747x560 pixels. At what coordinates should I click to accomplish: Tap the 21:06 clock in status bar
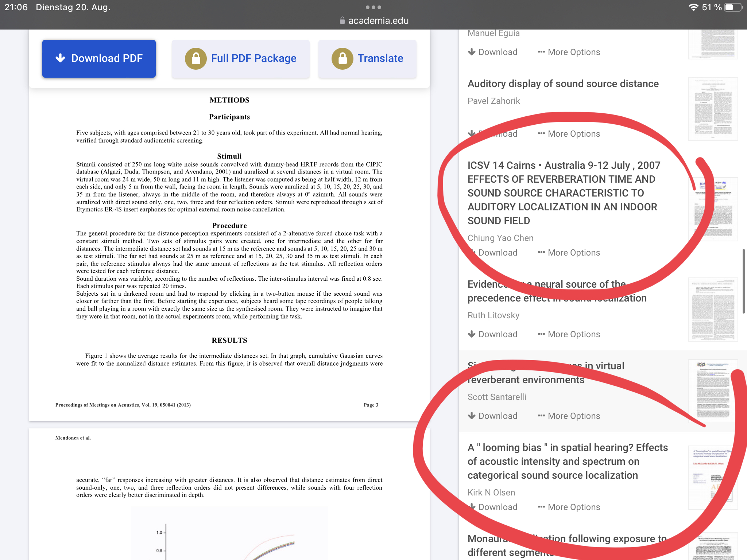[x=16, y=7]
